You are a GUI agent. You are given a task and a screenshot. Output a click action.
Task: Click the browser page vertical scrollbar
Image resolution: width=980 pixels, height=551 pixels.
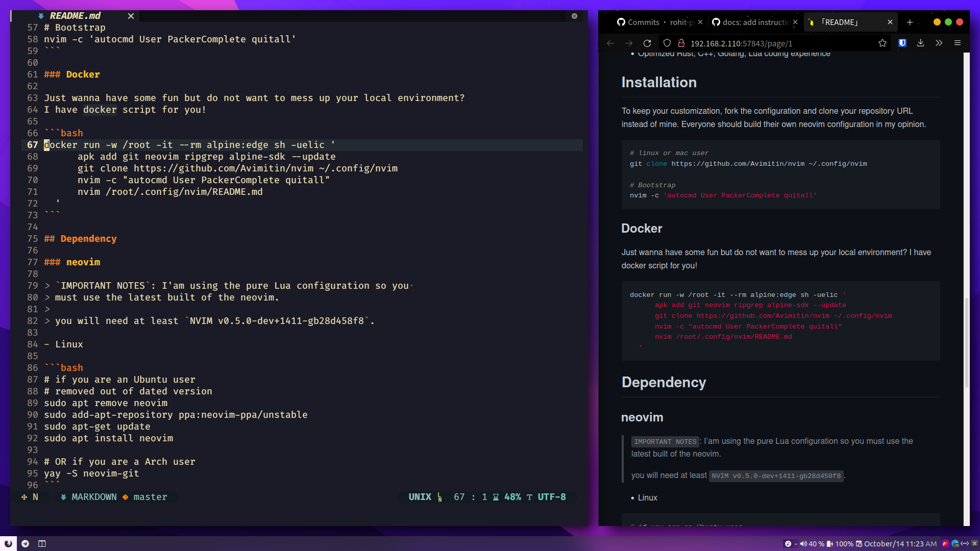(966, 342)
